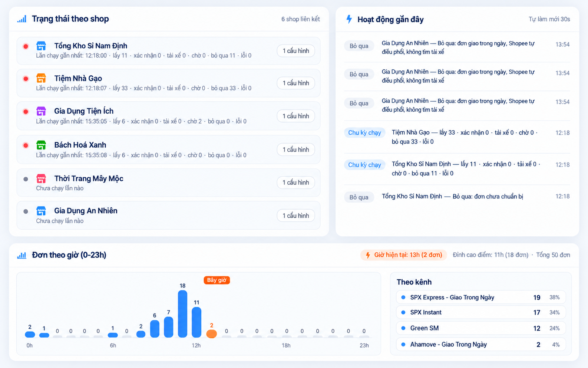The image size is (588, 368).
Task: Click the chart bar showing 11 orders
Action: [x=196, y=322]
